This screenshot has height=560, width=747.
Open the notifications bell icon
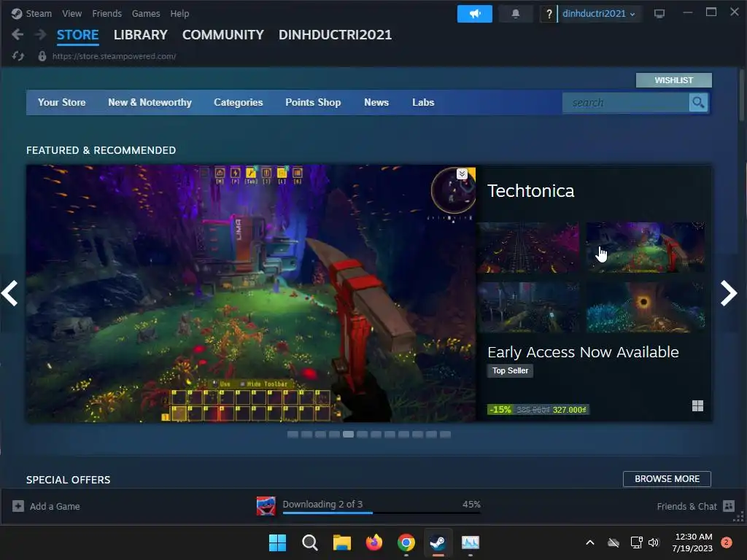point(516,14)
